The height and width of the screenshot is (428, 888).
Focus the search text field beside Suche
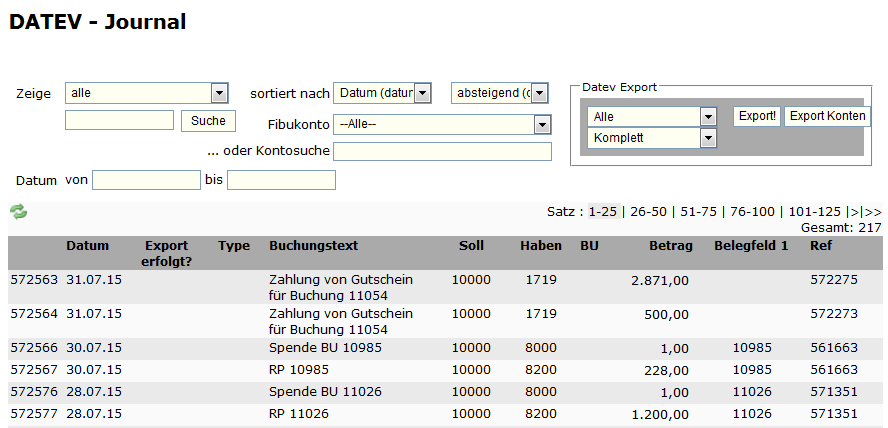(119, 120)
